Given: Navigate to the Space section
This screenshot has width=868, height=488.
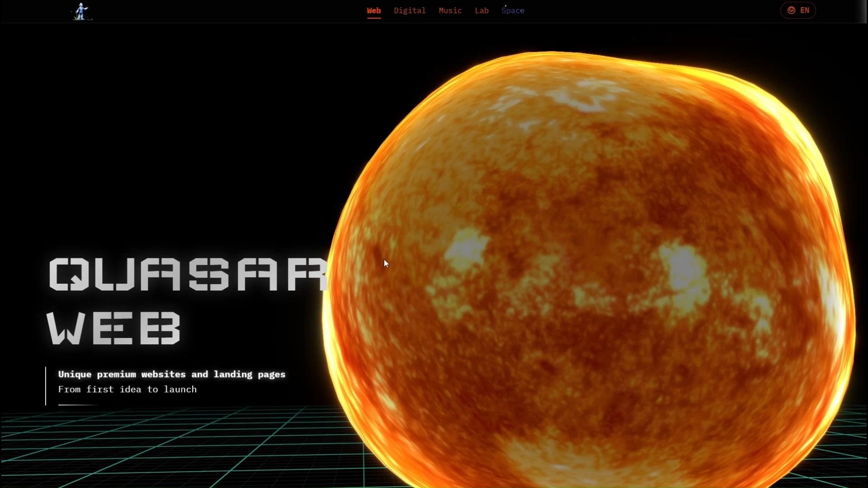Looking at the screenshot, I should coord(513,10).
